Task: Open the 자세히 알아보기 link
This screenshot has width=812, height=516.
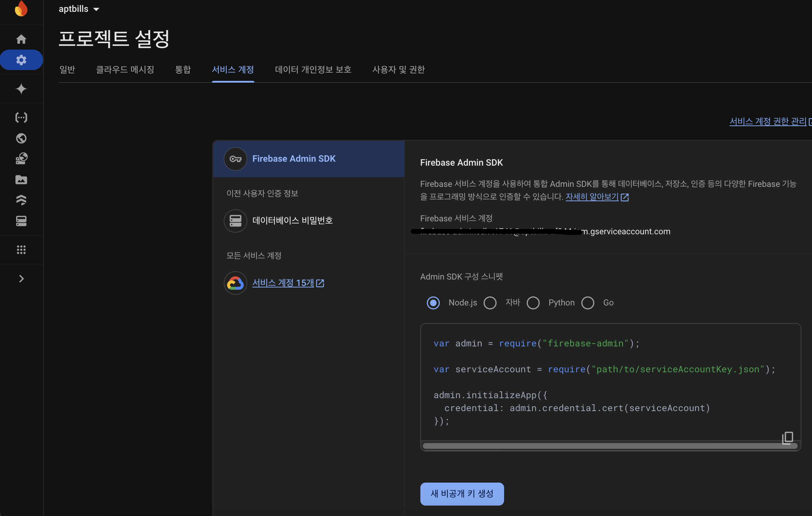Action: [592, 197]
